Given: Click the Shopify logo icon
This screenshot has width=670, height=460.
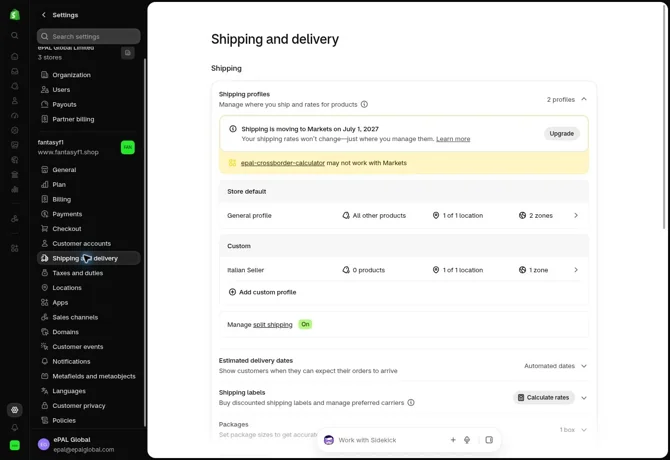Looking at the screenshot, I should (15, 15).
